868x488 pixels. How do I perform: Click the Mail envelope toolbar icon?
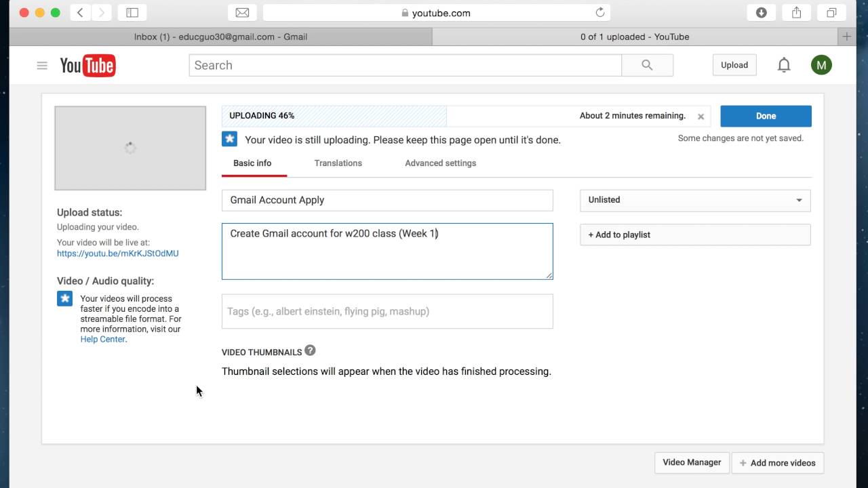[242, 13]
